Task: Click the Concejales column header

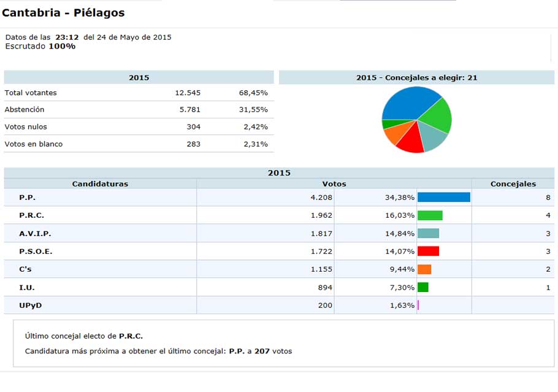Action: click(513, 183)
